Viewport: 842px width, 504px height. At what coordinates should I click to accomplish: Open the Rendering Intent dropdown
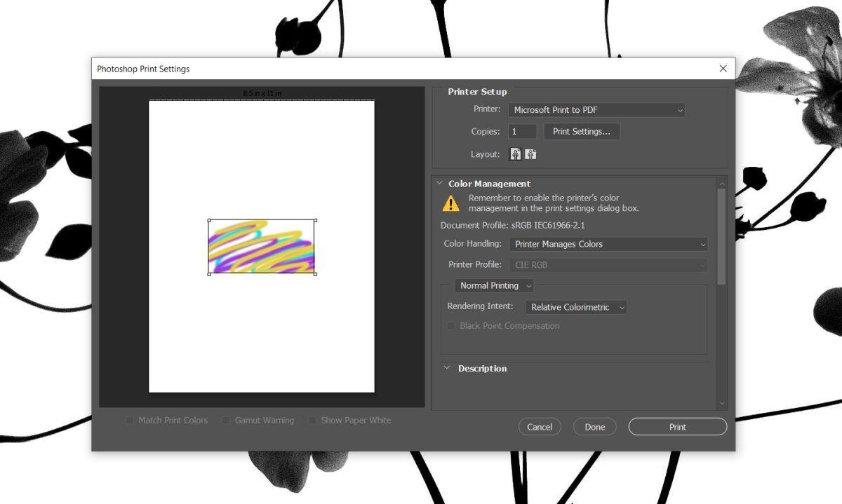(x=575, y=307)
